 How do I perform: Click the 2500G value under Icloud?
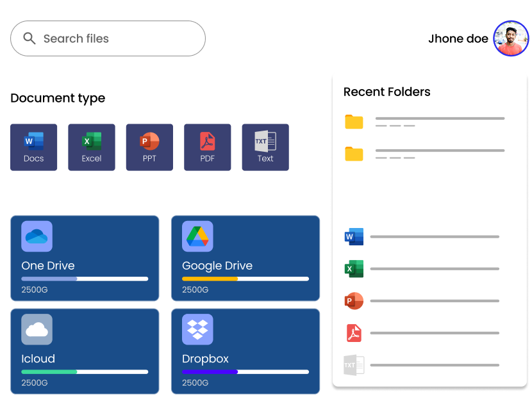[x=35, y=382]
